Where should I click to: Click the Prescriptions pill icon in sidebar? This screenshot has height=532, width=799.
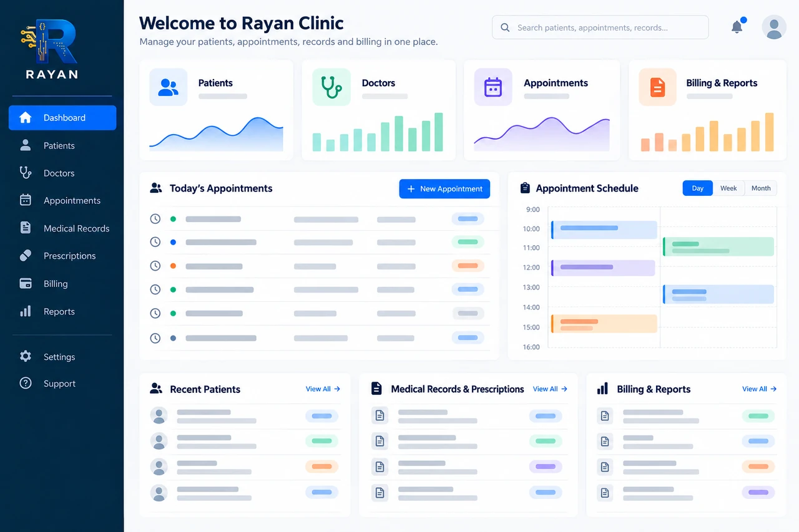click(26, 256)
